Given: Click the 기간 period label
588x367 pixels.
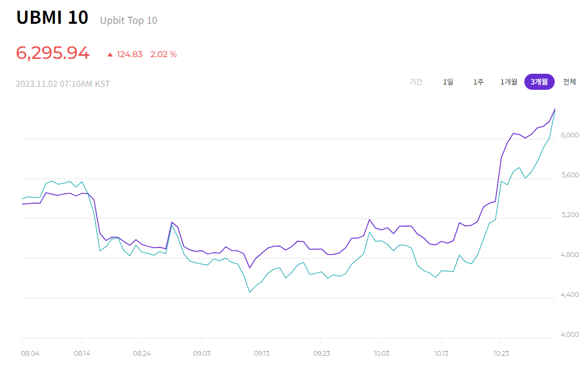Looking at the screenshot, I should (416, 81).
